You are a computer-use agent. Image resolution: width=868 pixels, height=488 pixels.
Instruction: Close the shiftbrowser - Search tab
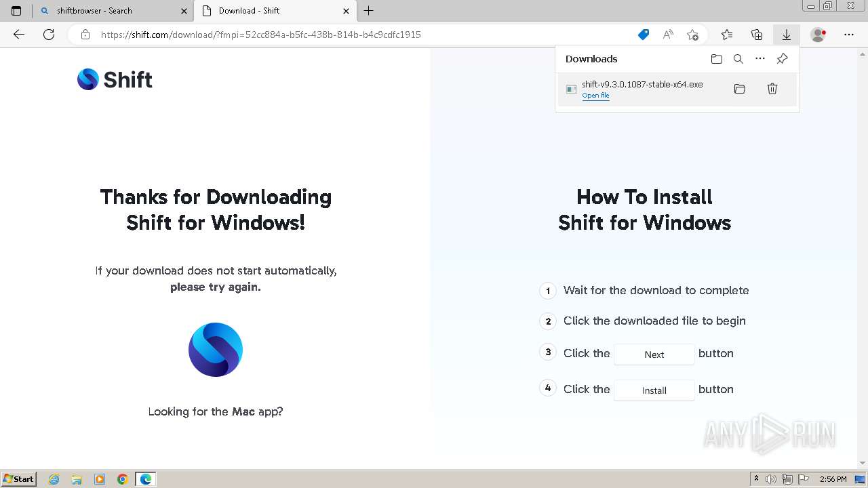(184, 11)
